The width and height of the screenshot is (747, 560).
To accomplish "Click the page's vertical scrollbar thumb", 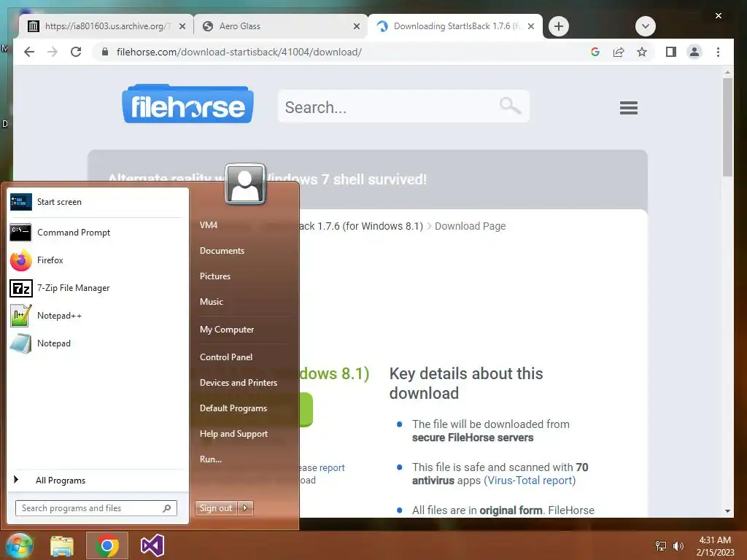I will 727,128.
